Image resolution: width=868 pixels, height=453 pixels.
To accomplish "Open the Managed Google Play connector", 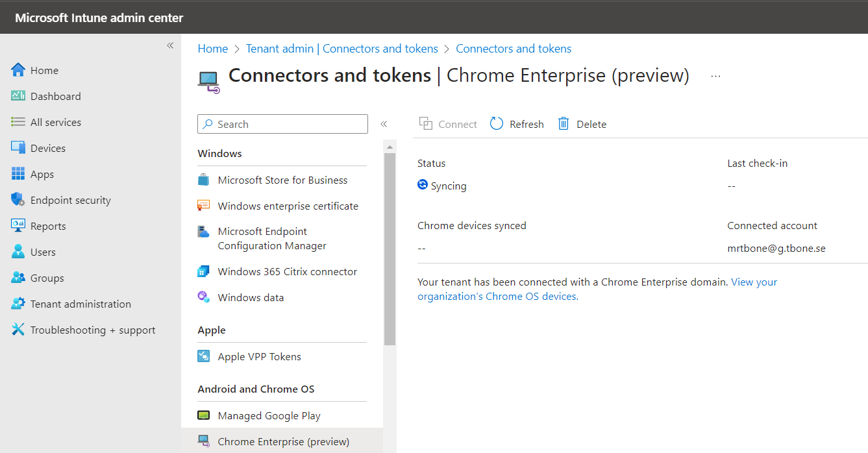I will point(269,415).
